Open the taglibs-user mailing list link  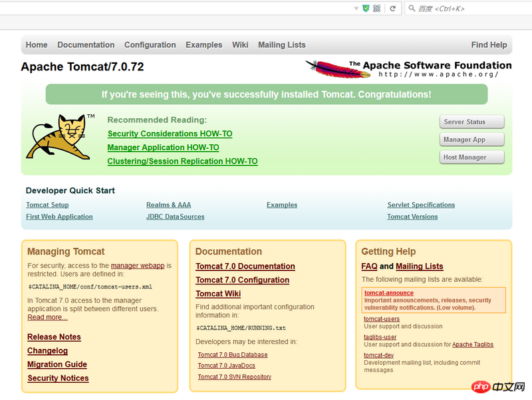tap(380, 337)
